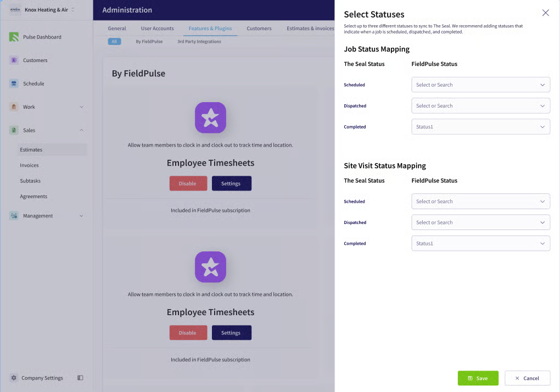Click the Knox Heating & Air logo
Image resolution: width=560 pixels, height=392 pixels.
click(x=15, y=10)
